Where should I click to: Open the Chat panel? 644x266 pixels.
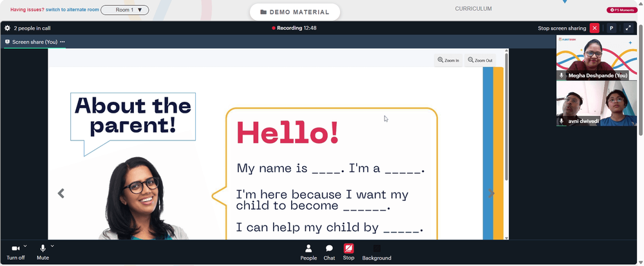(x=329, y=252)
